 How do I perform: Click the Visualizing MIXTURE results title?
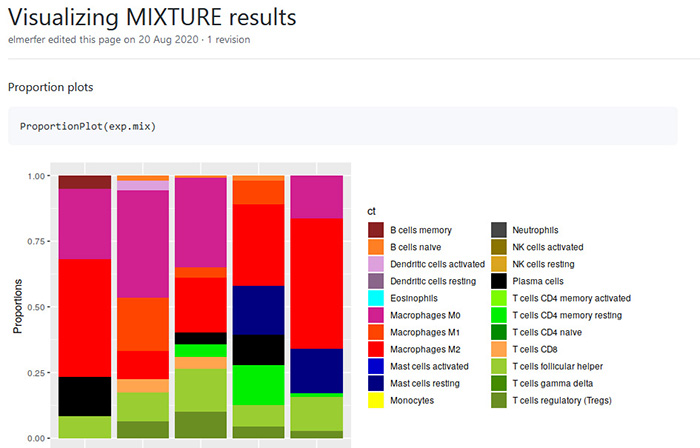coord(152,18)
